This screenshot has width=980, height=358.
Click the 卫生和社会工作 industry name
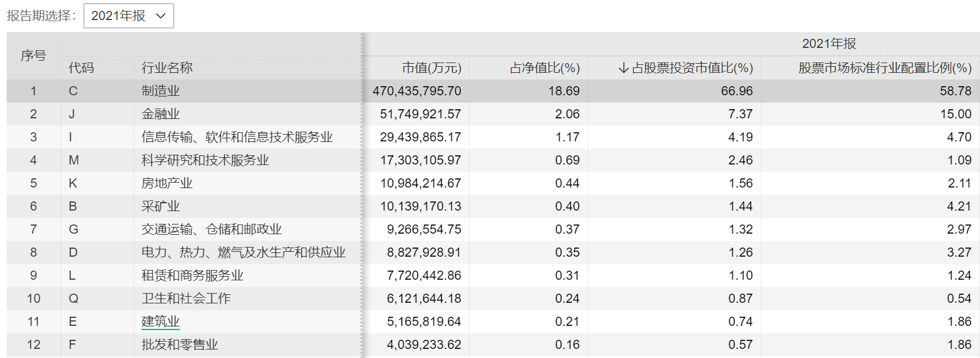(x=186, y=299)
